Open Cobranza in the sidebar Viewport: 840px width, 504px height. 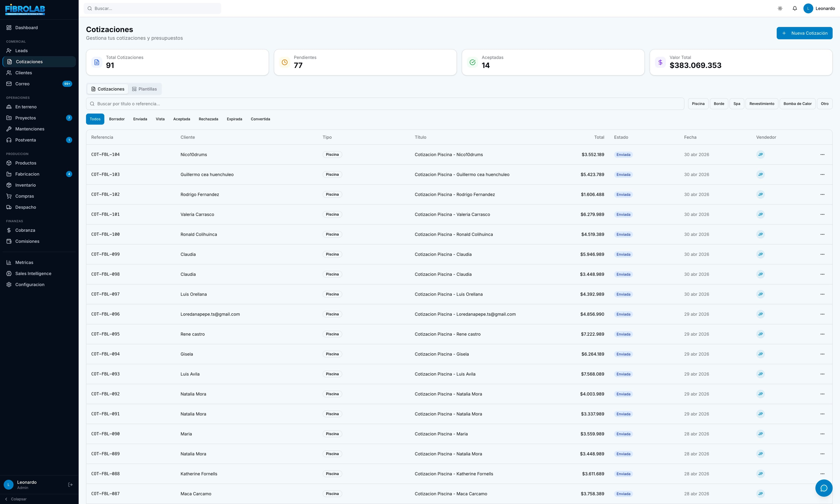pos(39,230)
